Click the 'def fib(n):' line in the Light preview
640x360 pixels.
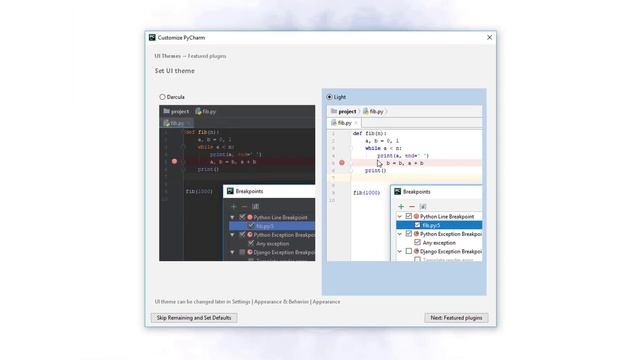369,133
